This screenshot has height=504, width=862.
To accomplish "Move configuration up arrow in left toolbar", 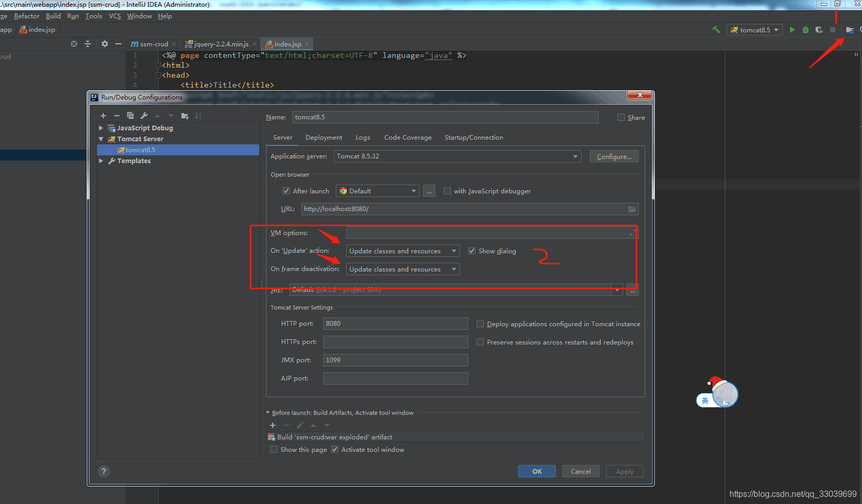I will coord(157,116).
